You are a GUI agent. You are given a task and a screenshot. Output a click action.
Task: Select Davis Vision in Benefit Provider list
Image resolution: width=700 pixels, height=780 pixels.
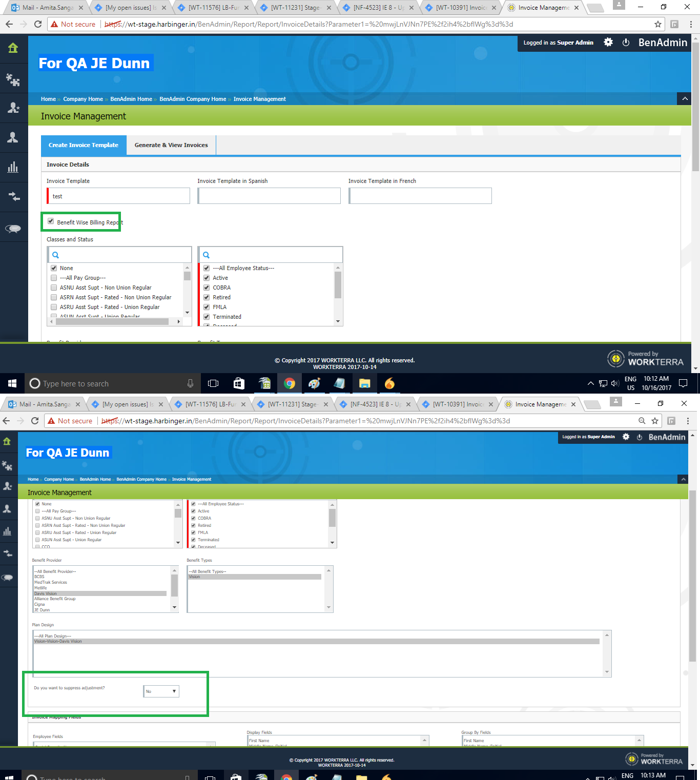pyautogui.click(x=100, y=593)
